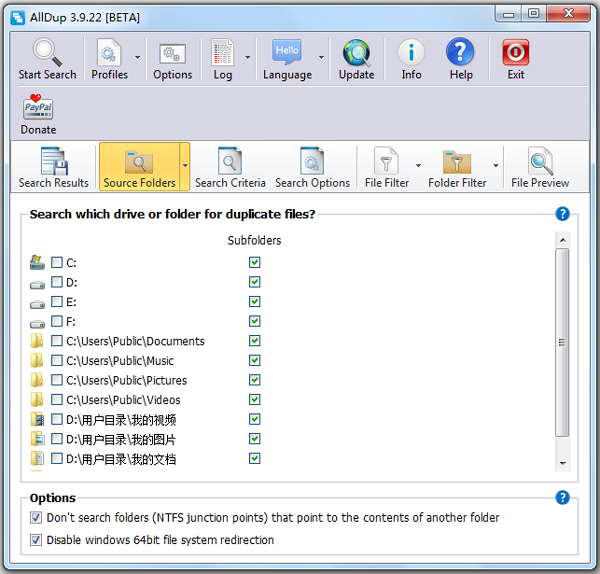Screen dimensions: 600x574
Task: Open the Profiles toolbar icon
Action: (x=109, y=52)
